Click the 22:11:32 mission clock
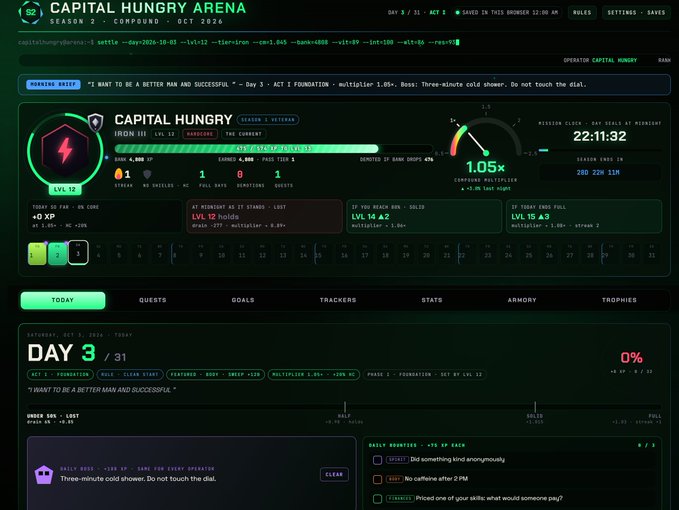The width and height of the screenshot is (679, 510). click(x=600, y=136)
